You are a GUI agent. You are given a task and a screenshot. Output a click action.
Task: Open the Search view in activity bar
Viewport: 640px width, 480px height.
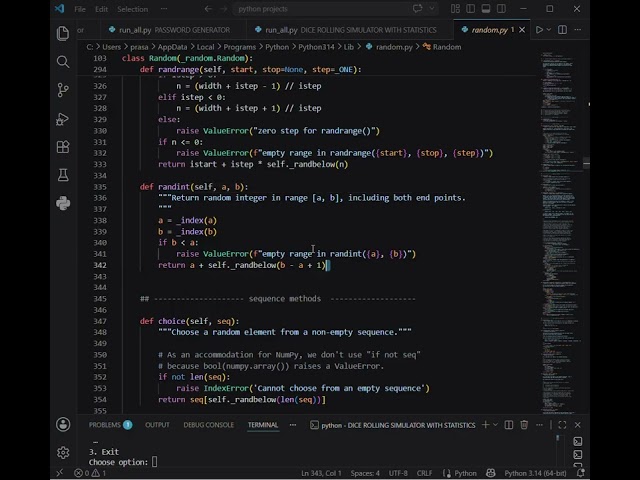63,62
